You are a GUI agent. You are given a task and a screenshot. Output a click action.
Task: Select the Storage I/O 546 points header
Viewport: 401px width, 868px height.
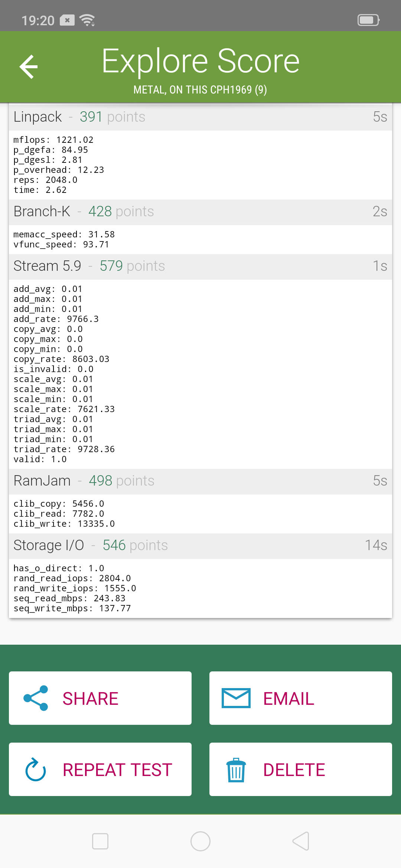click(200, 546)
